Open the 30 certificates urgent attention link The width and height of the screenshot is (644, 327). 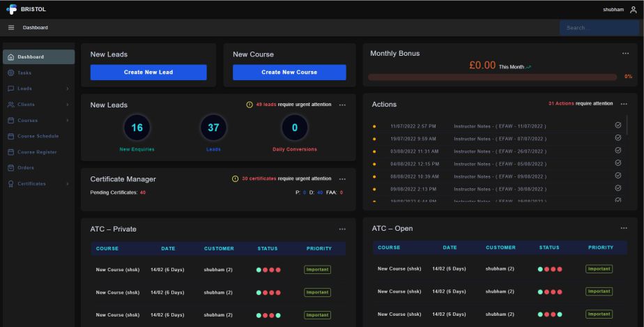(x=259, y=178)
